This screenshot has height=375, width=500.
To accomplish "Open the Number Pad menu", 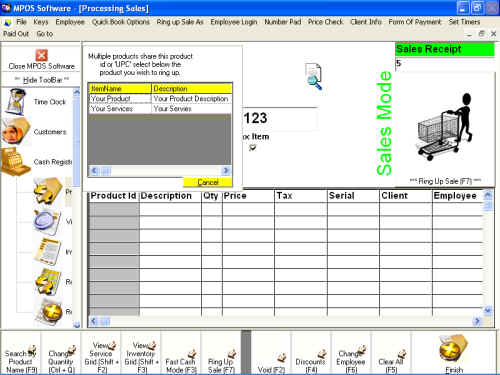I will pos(283,22).
